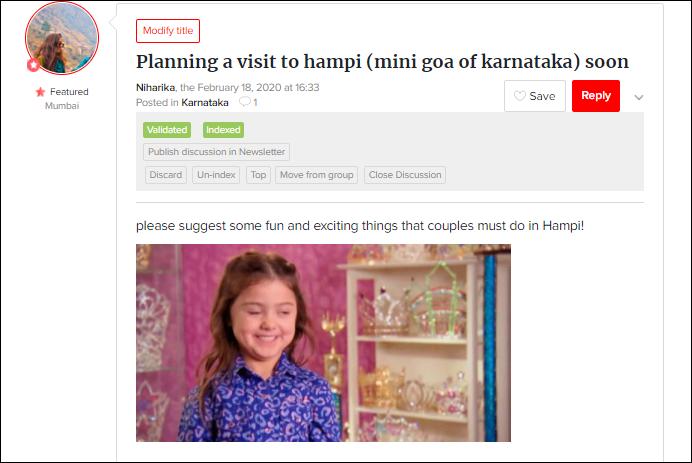
Task: Open the Niharika author link
Action: (x=155, y=87)
